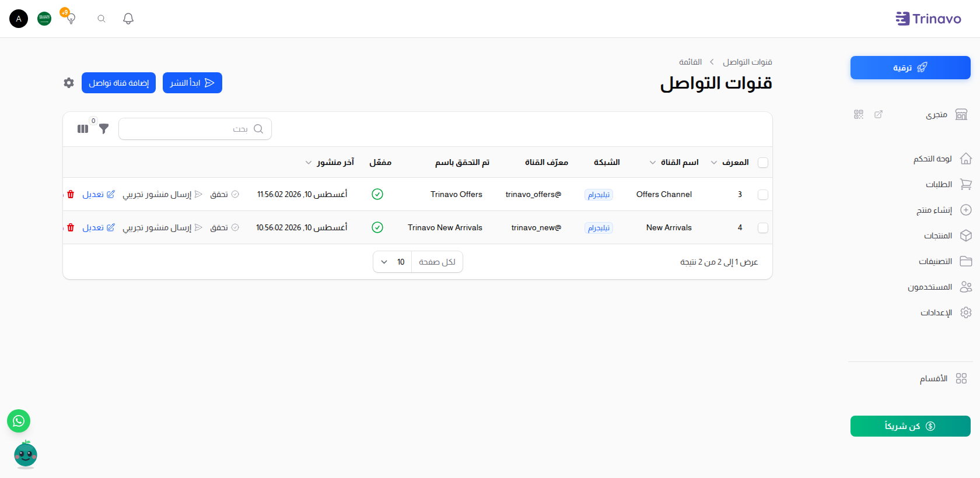This screenshot has width=980, height=478.
Task: Edit the New Arrivals row
Action: (99, 227)
